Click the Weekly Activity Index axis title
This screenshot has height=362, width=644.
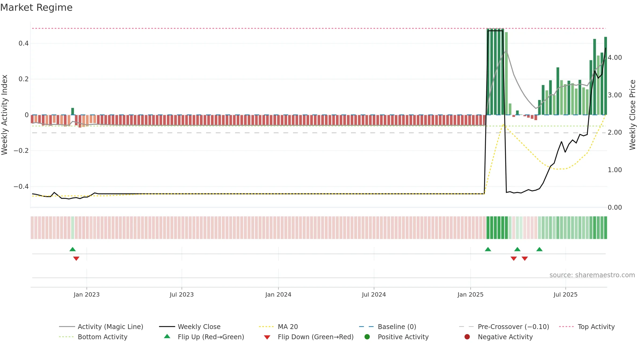tap(5, 115)
